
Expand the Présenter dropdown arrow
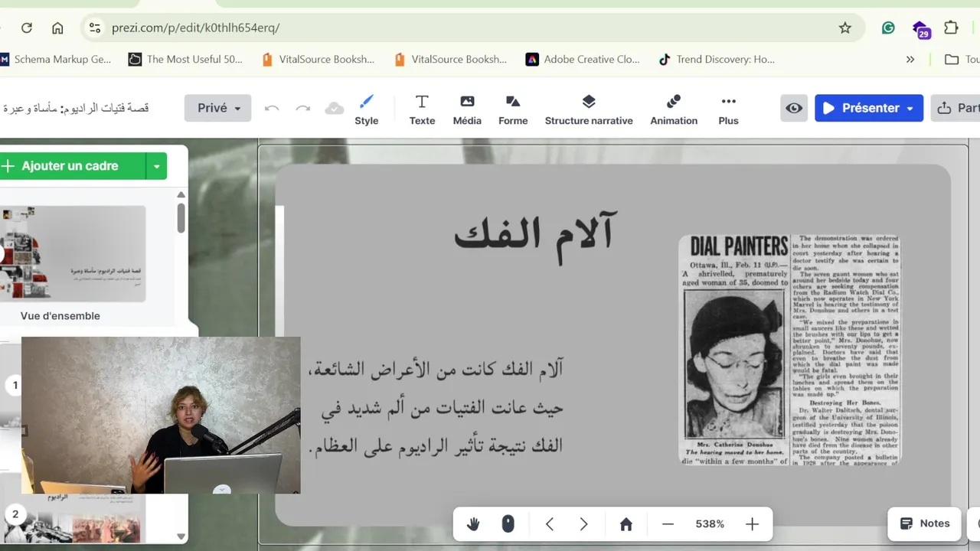click(910, 108)
